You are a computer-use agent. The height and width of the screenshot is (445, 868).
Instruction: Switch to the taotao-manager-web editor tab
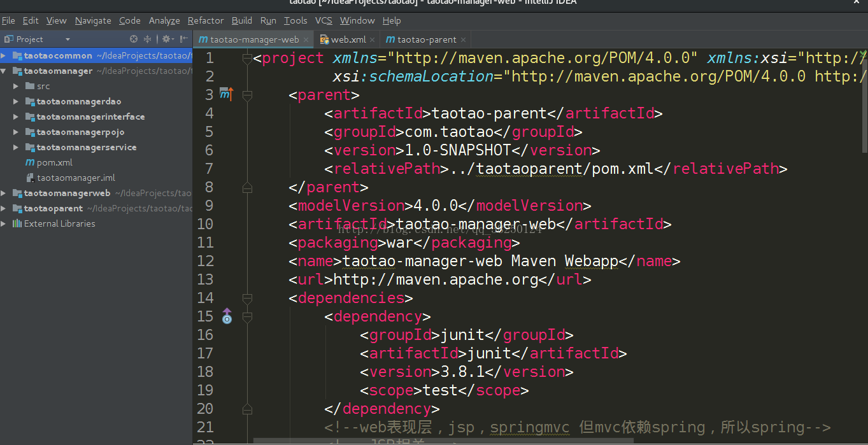pyautogui.click(x=253, y=39)
